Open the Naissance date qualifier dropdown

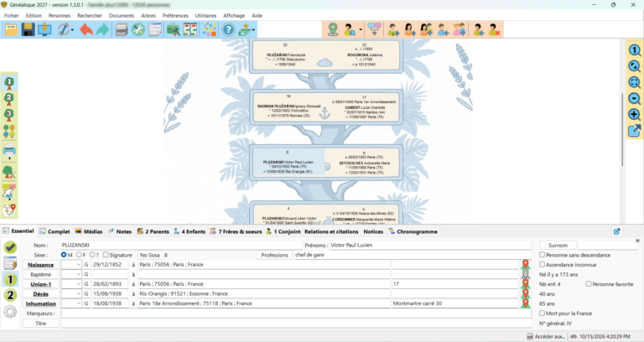[x=71, y=264]
